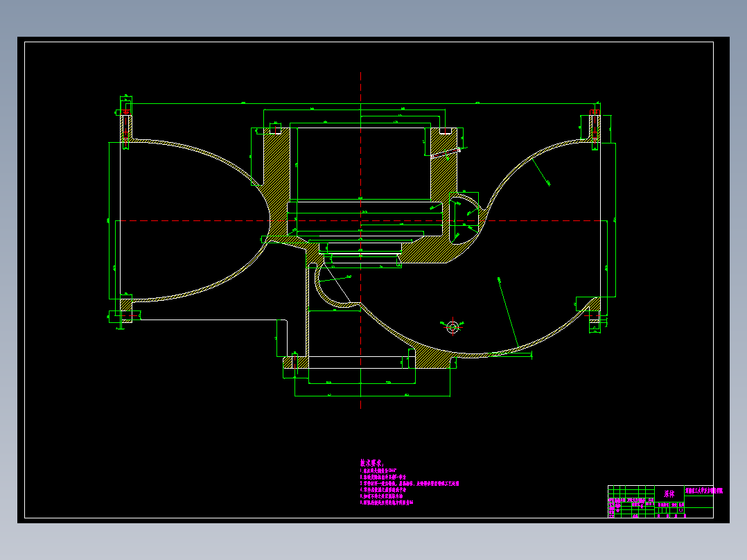The height and width of the screenshot is (560, 747).
Task: Click the vertical red dashed centerline
Action: 360,240
